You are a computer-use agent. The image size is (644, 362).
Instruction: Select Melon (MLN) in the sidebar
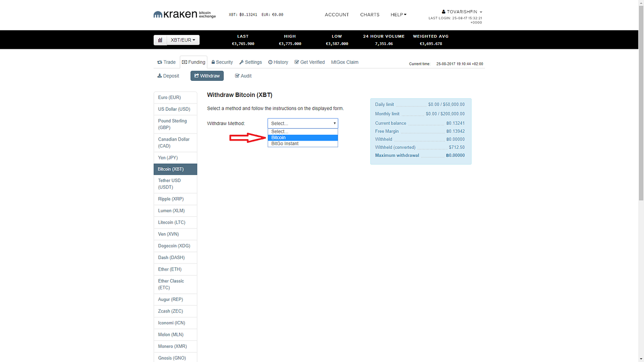175,334
